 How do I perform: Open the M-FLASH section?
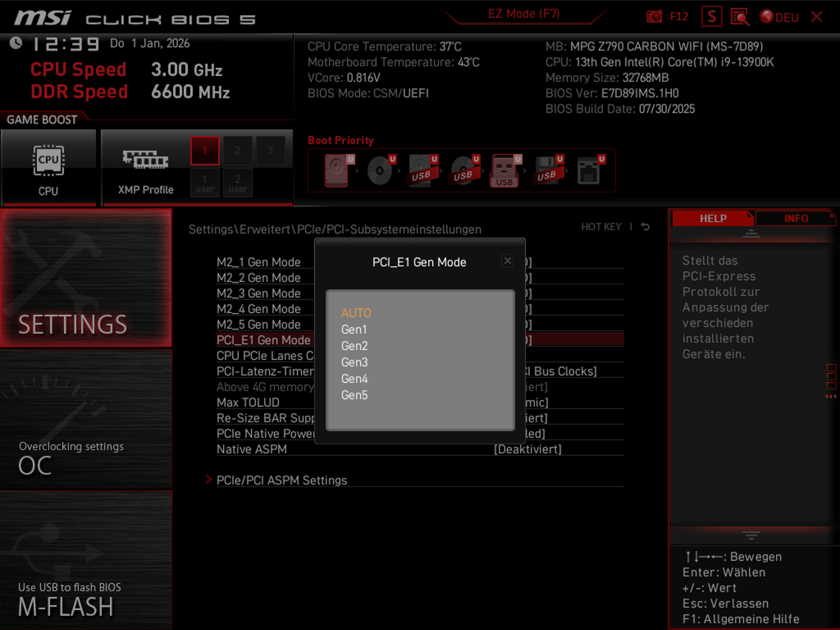(86, 560)
